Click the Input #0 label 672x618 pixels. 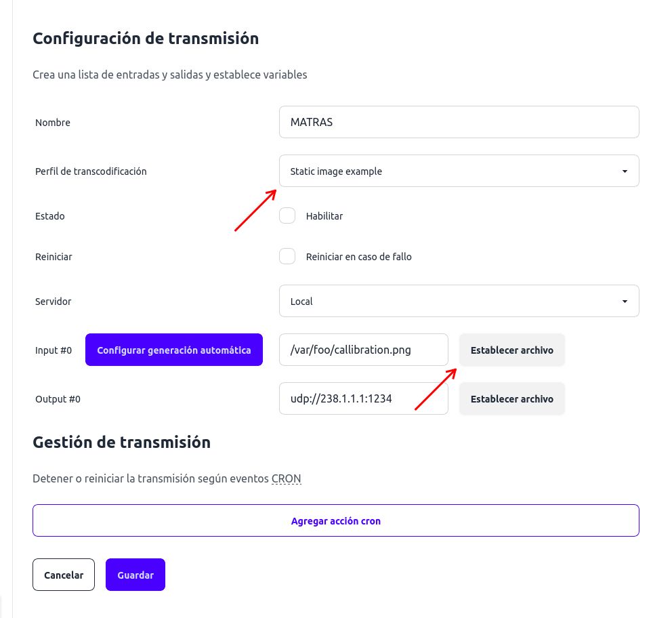(53, 350)
